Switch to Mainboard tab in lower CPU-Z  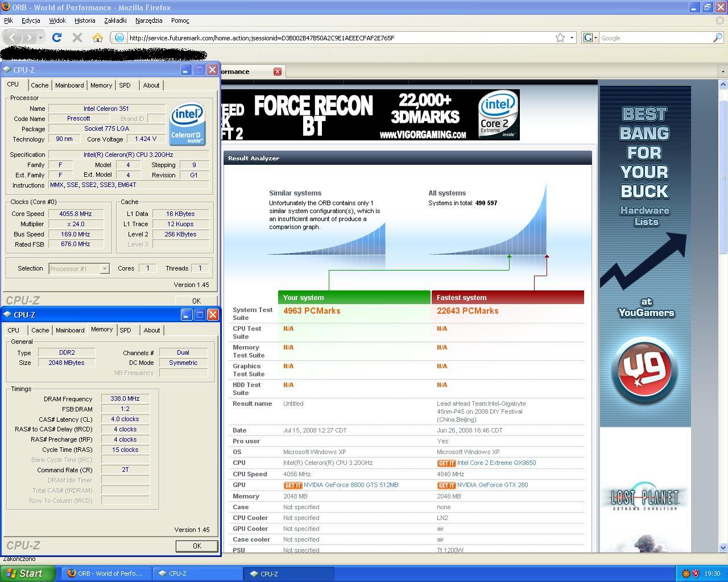tap(70, 330)
